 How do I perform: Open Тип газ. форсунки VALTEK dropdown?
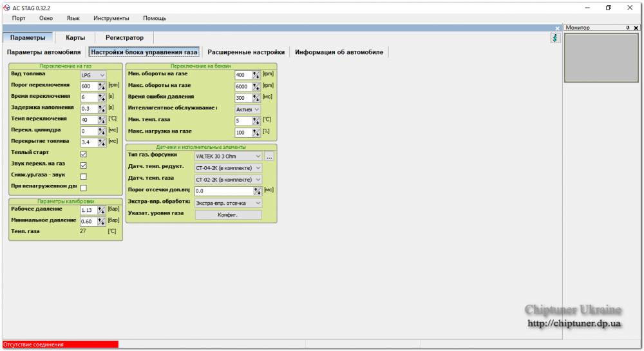tap(229, 157)
